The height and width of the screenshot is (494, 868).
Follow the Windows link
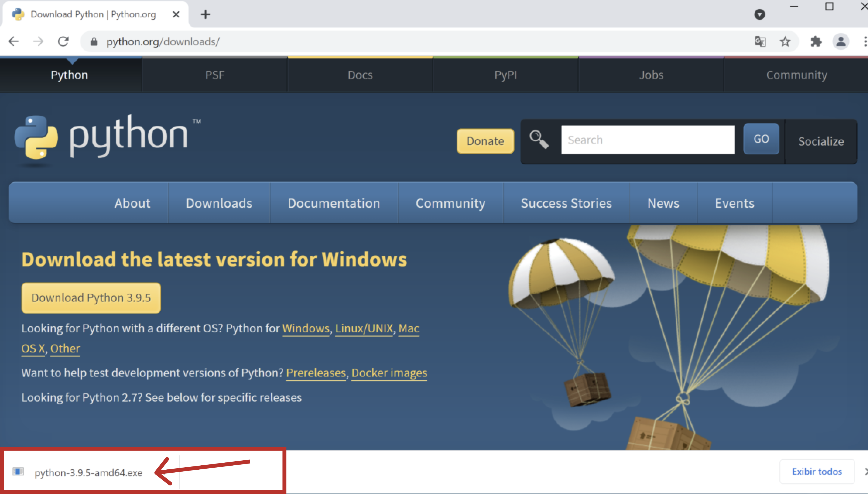pos(306,328)
